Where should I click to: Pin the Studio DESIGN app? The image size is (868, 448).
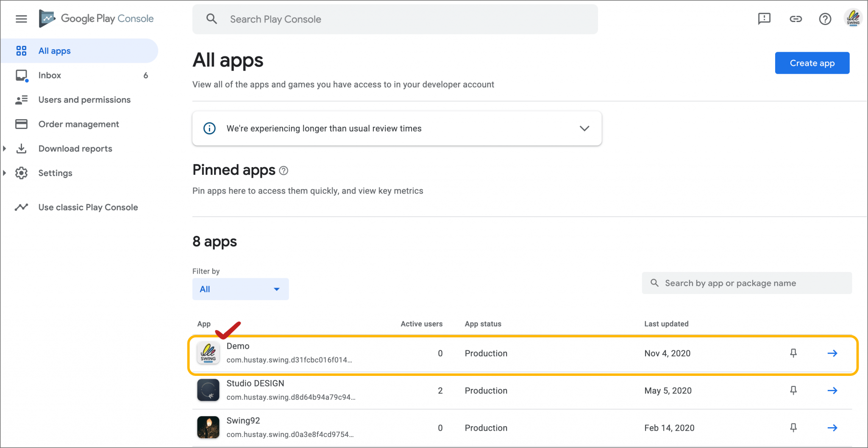click(793, 390)
